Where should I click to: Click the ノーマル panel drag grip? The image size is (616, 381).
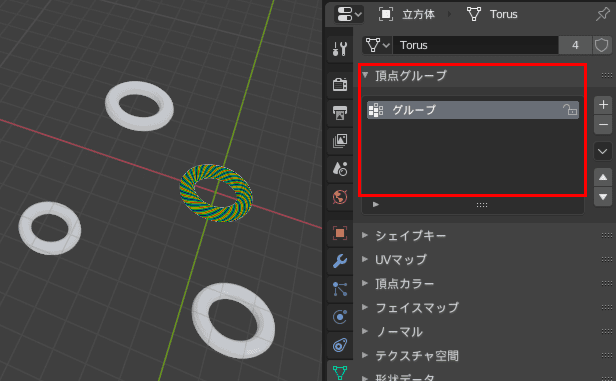[607, 332]
